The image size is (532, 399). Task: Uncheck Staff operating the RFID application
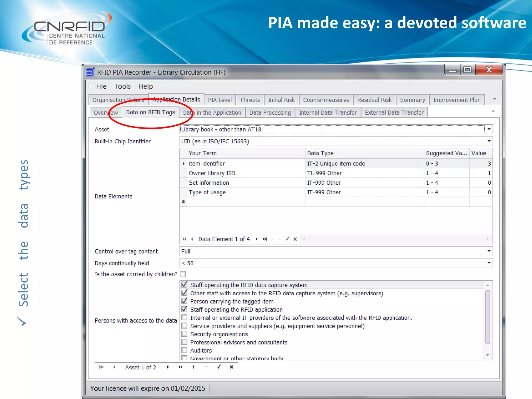(x=184, y=309)
